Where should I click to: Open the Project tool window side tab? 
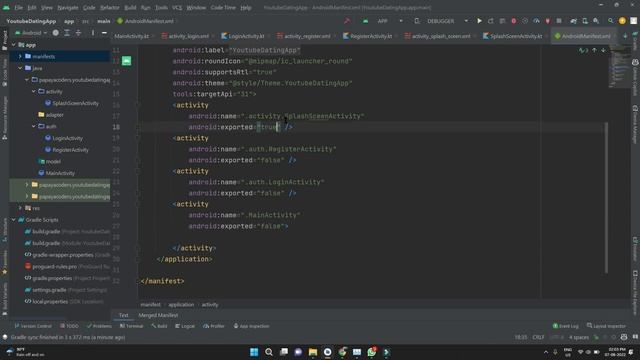pos(4,40)
